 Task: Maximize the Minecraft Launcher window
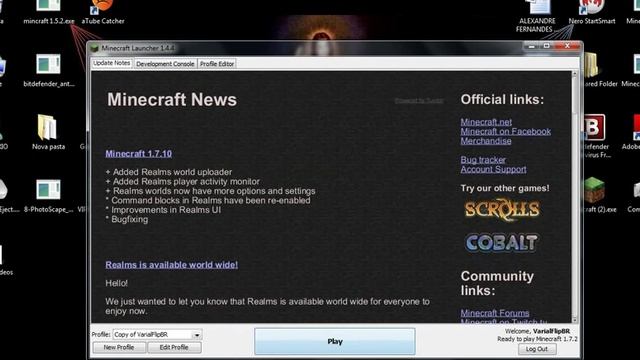tap(546, 46)
